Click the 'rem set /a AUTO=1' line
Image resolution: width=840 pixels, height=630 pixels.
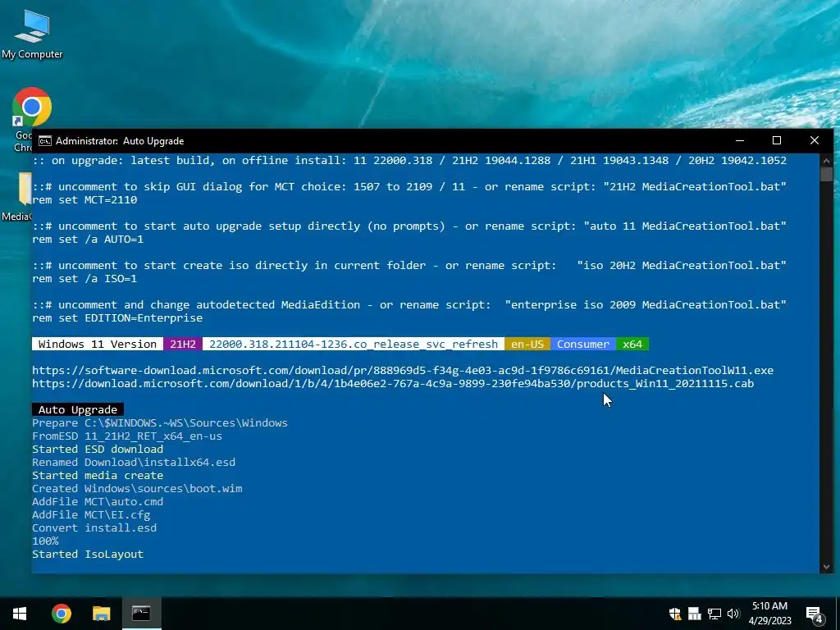(x=88, y=239)
